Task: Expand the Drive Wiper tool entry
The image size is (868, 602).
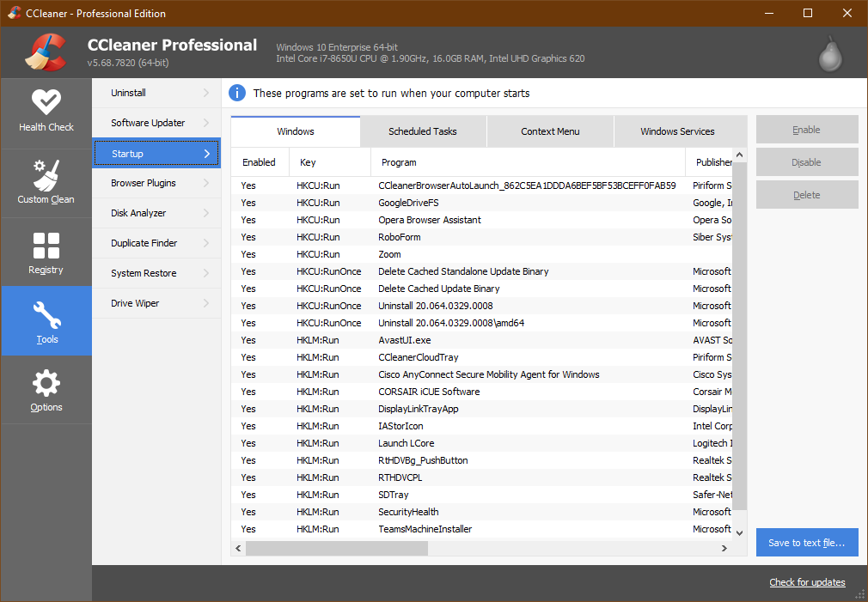Action: [x=156, y=303]
